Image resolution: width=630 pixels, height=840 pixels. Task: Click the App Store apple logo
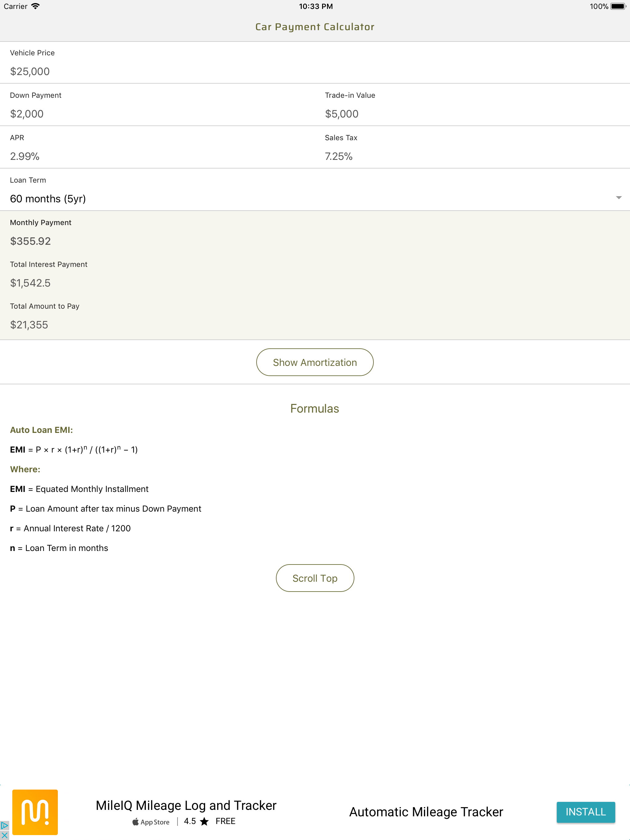click(135, 822)
